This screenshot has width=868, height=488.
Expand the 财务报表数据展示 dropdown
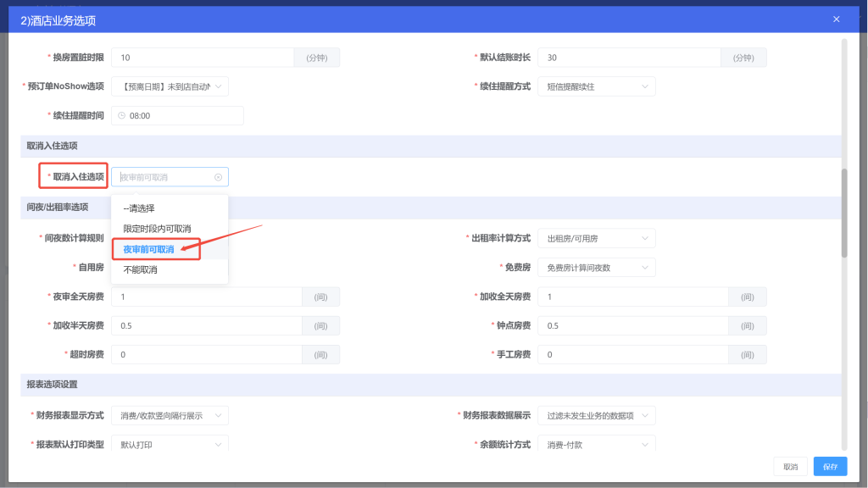coord(596,415)
